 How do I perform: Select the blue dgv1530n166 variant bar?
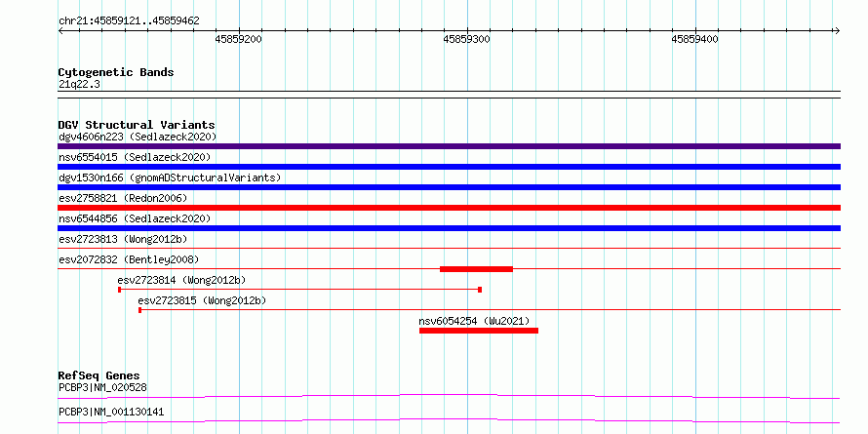pyautogui.click(x=449, y=187)
